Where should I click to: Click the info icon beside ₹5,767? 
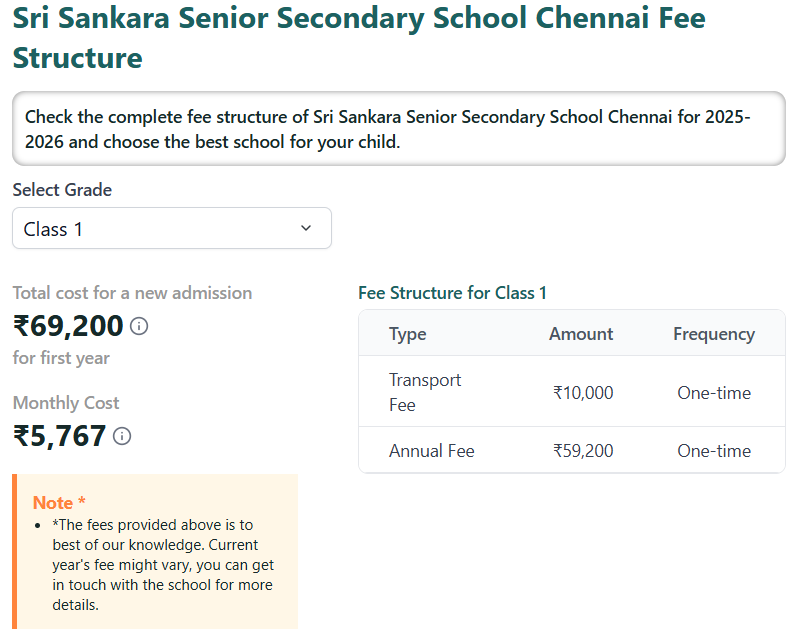(x=121, y=436)
